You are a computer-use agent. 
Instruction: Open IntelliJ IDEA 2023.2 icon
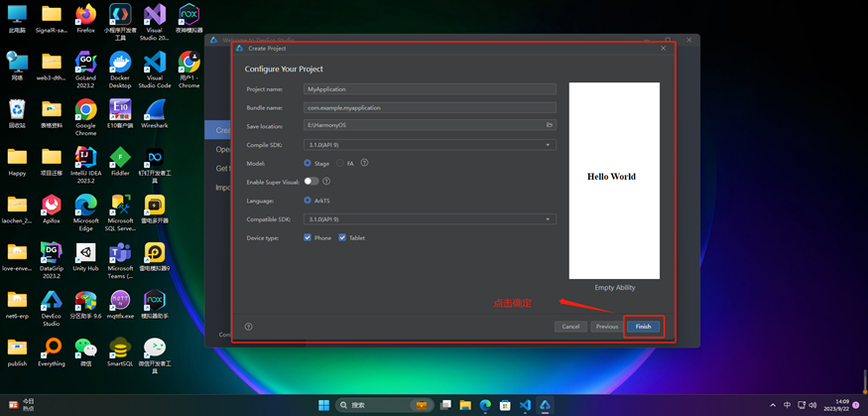85,165
